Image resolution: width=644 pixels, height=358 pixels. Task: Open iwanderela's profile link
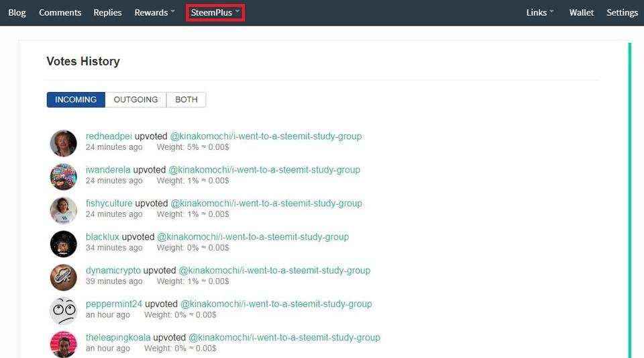click(x=108, y=170)
